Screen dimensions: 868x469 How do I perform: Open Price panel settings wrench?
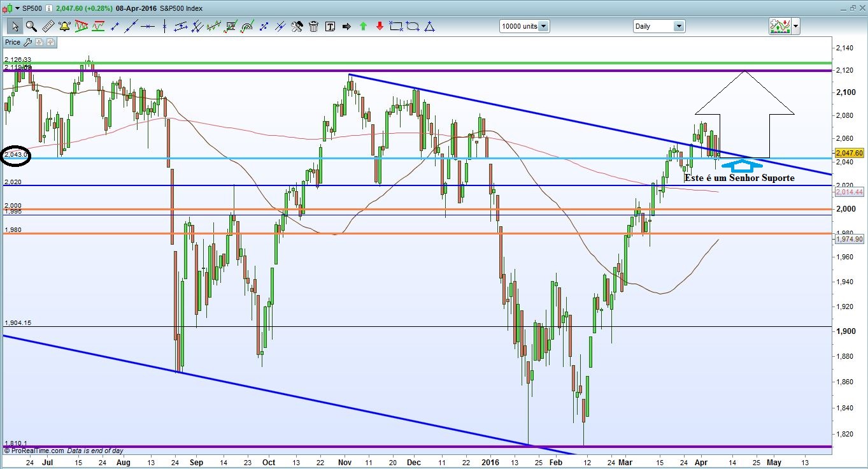click(27, 42)
